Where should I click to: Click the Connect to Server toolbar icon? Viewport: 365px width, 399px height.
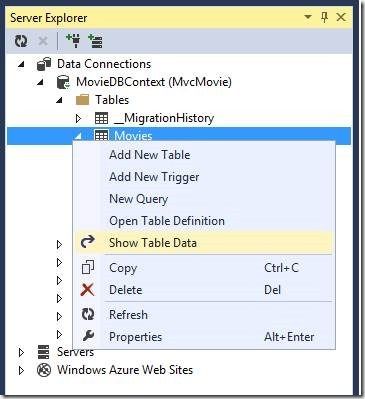(95, 41)
